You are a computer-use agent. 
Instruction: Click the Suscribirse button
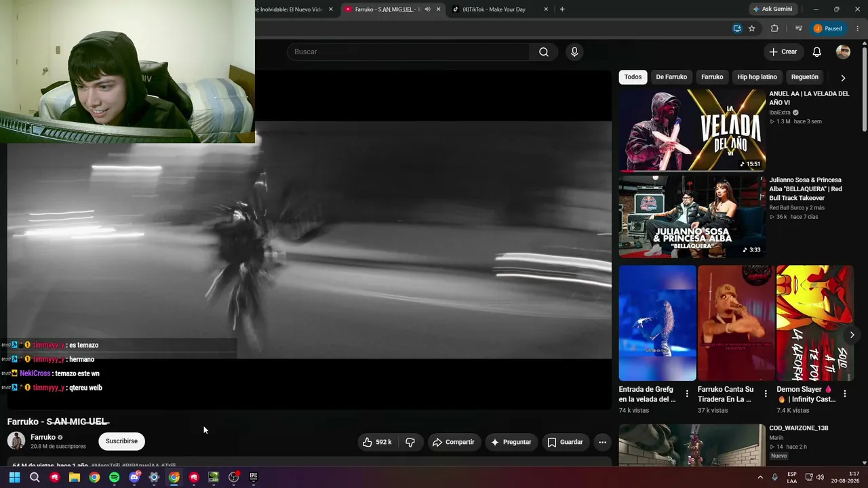click(x=121, y=441)
